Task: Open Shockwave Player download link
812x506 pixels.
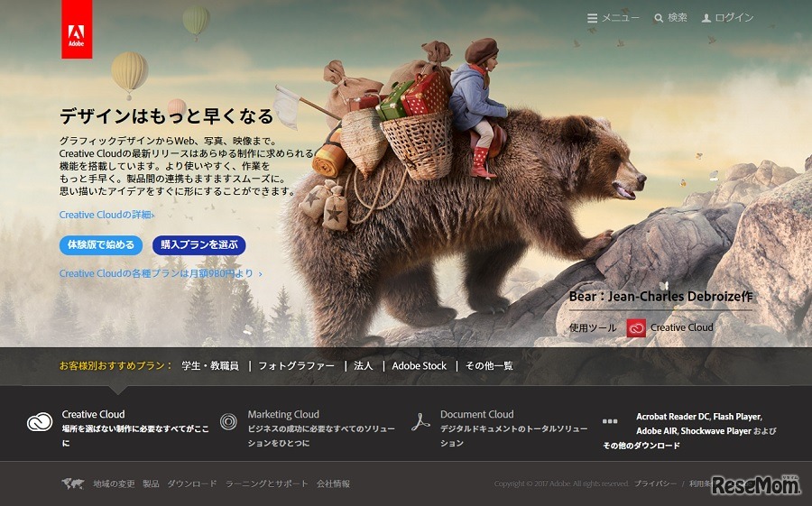Action: click(715, 431)
